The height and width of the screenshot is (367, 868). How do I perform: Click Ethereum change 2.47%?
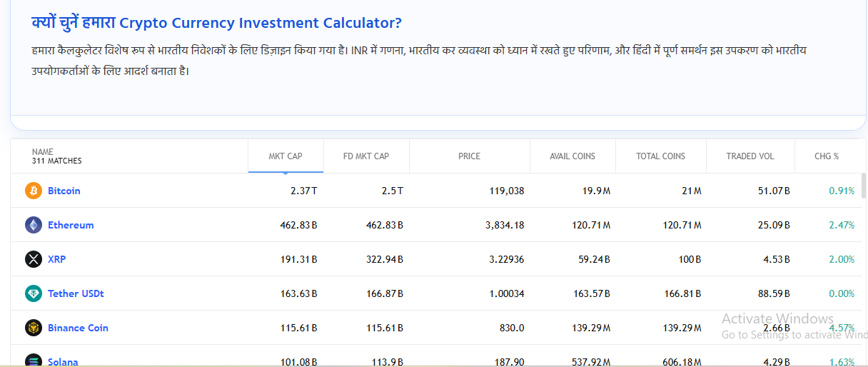(x=842, y=225)
